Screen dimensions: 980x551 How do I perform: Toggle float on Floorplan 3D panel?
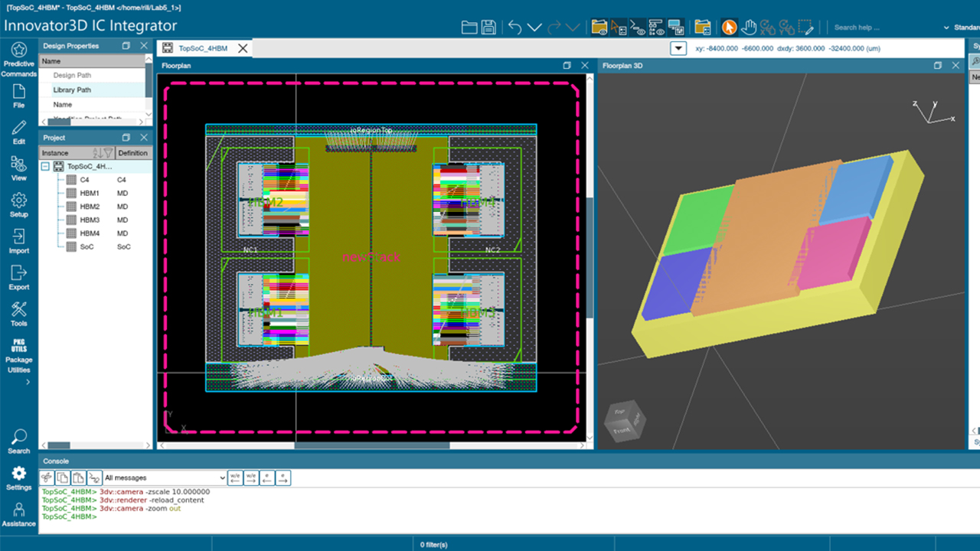coord(938,66)
